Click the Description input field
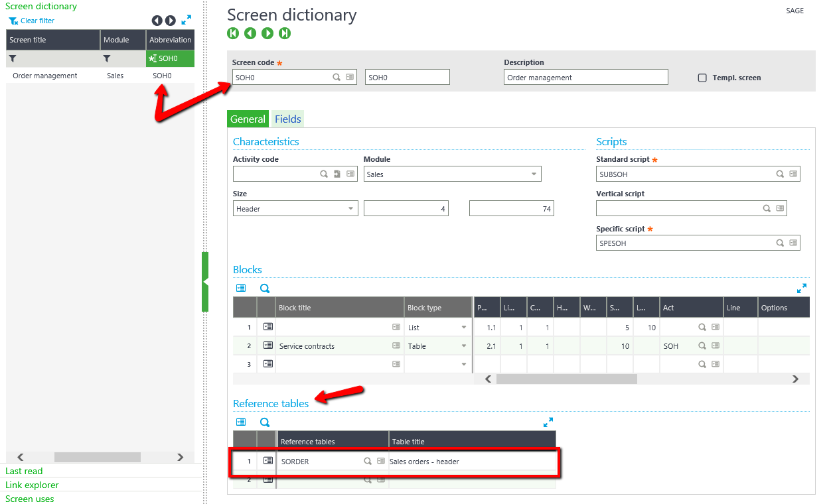The width and height of the screenshot is (831, 504). point(585,78)
